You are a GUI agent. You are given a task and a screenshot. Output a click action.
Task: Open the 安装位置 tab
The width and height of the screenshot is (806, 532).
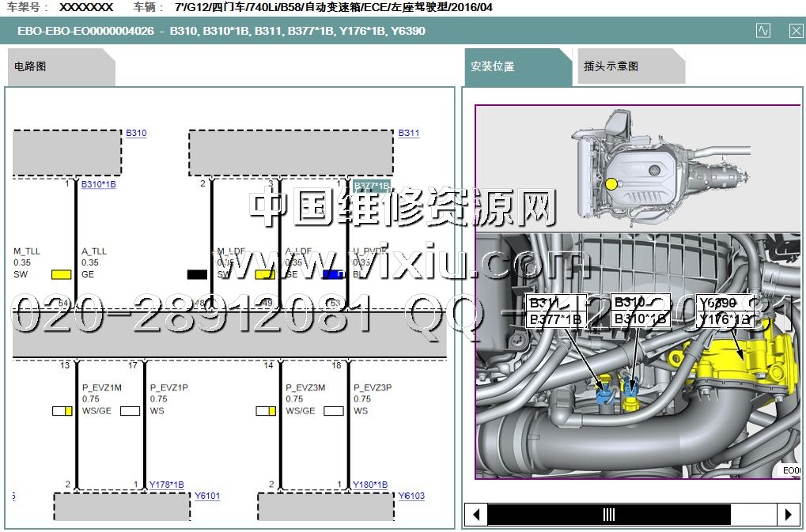(x=493, y=66)
